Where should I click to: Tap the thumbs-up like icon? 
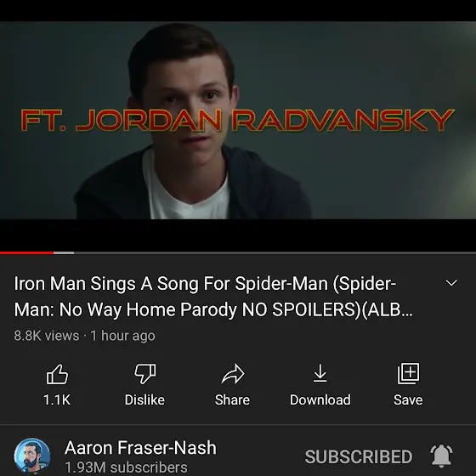[x=57, y=374]
